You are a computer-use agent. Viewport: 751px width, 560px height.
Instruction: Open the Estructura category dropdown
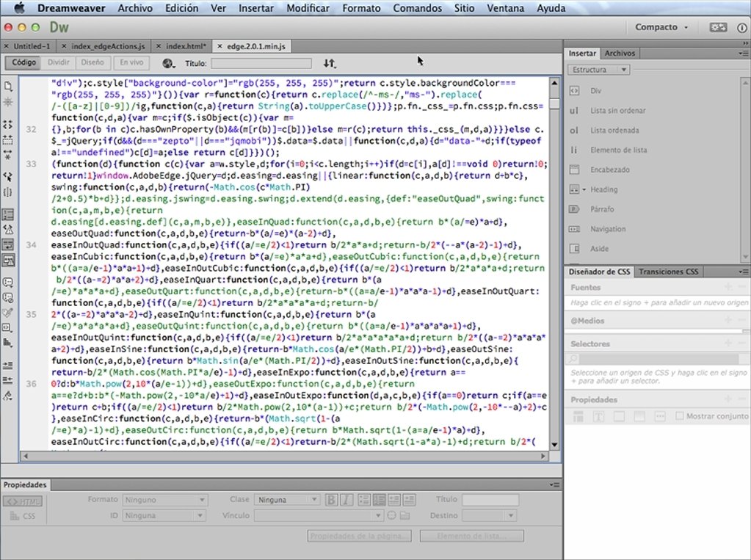click(x=599, y=70)
